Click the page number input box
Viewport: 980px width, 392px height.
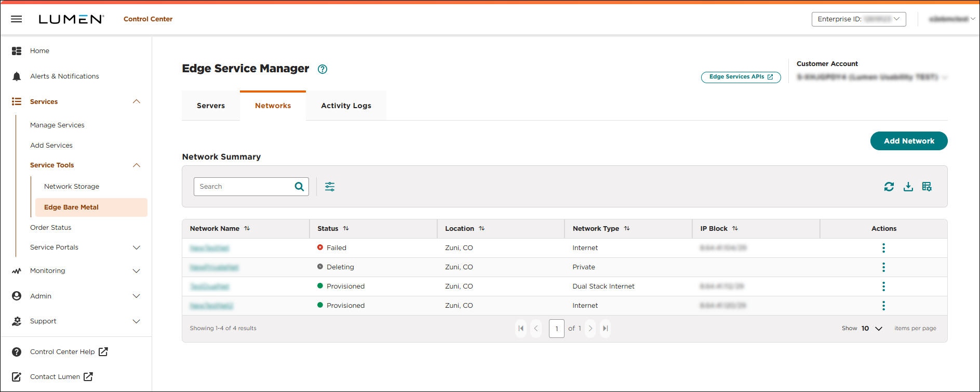click(557, 329)
